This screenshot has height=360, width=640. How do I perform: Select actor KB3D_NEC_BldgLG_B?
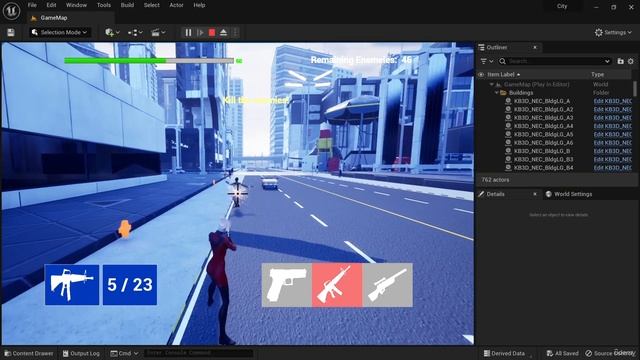pyautogui.click(x=542, y=151)
